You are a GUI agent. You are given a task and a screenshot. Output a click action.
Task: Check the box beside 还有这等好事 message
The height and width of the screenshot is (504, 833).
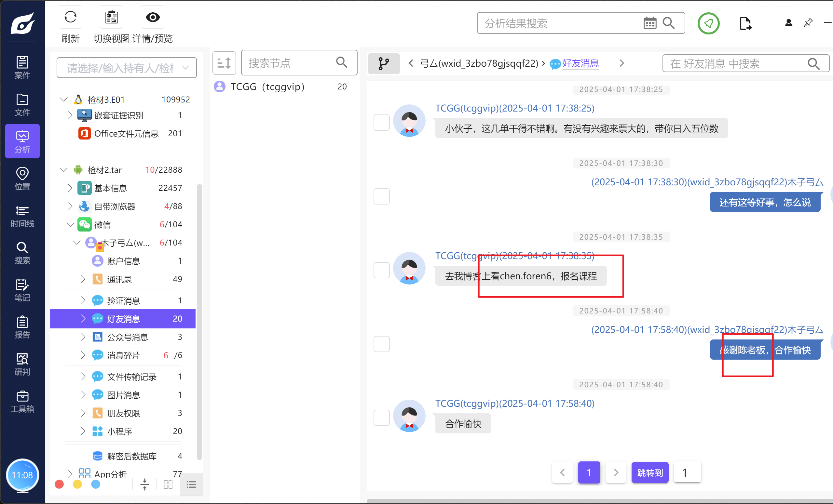[381, 196]
